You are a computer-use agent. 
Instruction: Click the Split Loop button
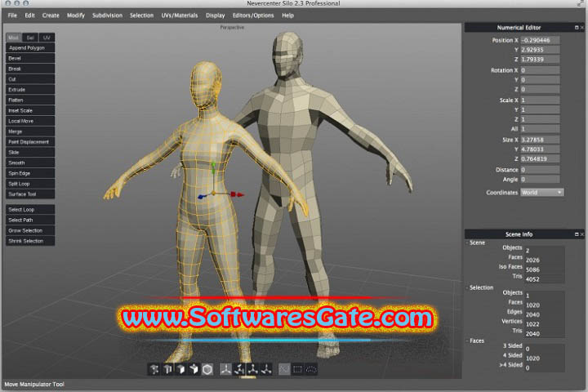[30, 184]
